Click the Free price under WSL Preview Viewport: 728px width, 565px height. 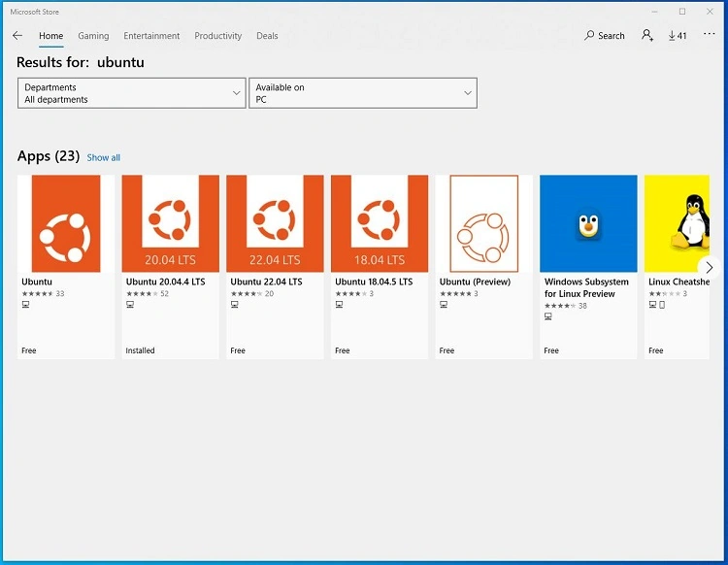551,350
